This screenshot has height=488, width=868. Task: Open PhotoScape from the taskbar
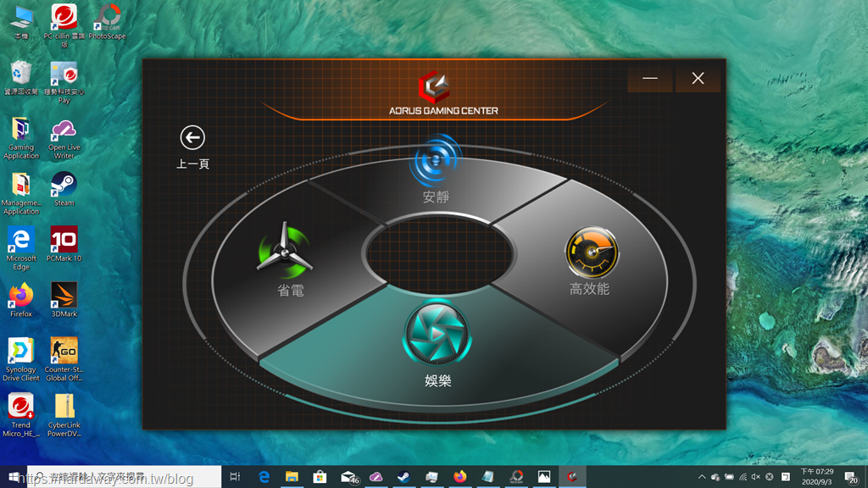(x=516, y=477)
